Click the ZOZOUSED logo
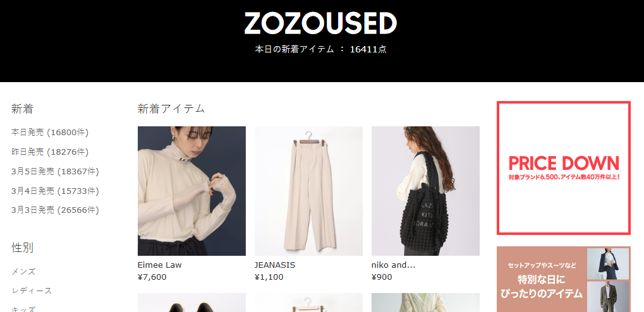 coord(320,23)
